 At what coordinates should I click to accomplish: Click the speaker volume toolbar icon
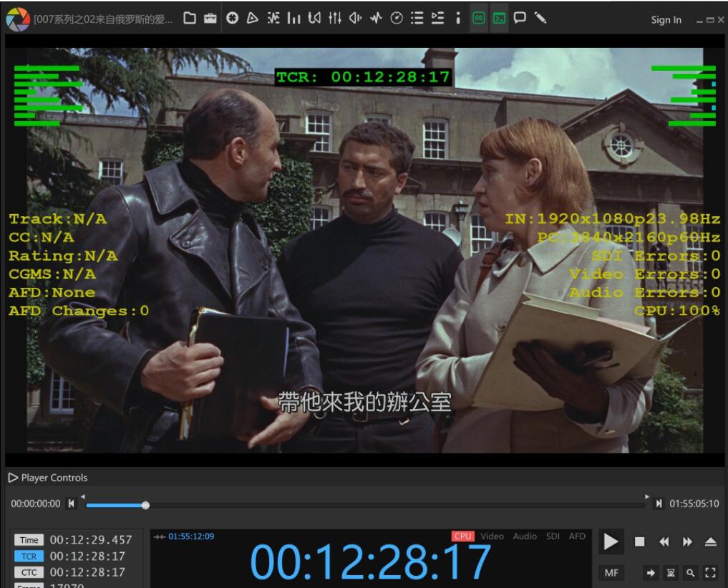pos(356,18)
